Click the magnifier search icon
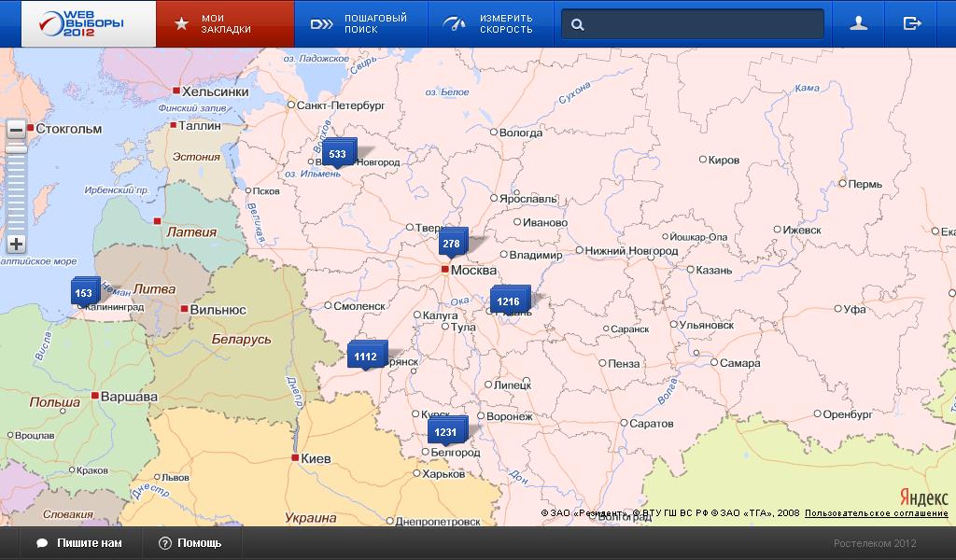 tap(578, 25)
